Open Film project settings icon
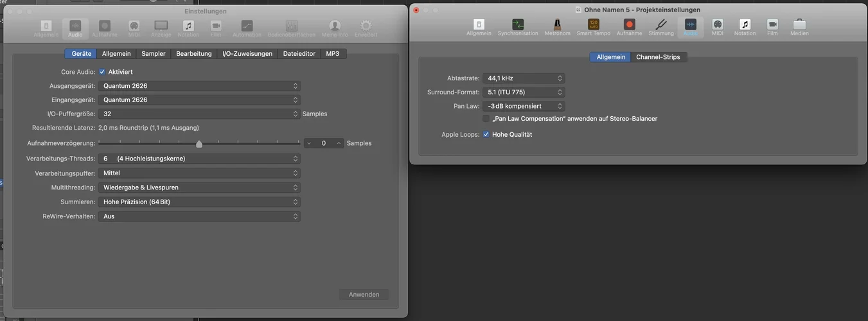This screenshot has height=321, width=868. pyautogui.click(x=772, y=26)
